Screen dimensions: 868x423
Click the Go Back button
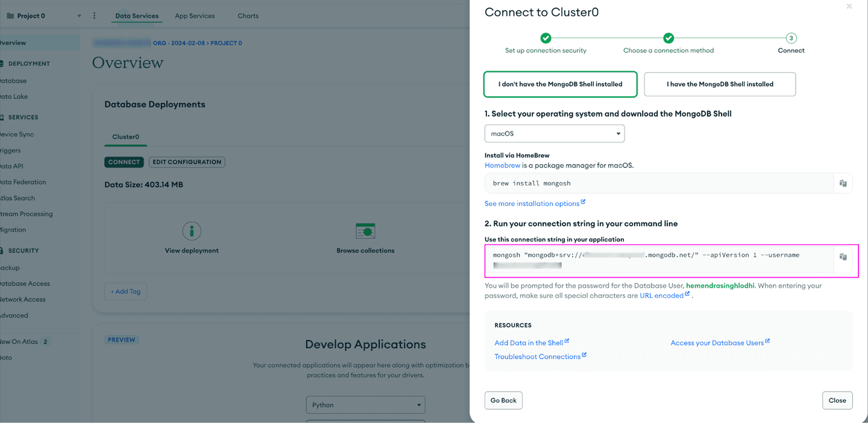(503, 400)
